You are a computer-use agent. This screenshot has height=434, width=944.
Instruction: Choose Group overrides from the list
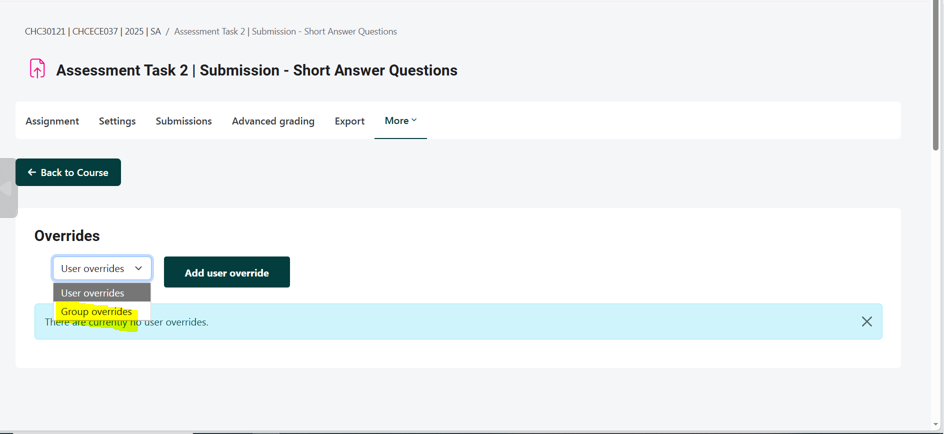pyautogui.click(x=96, y=312)
